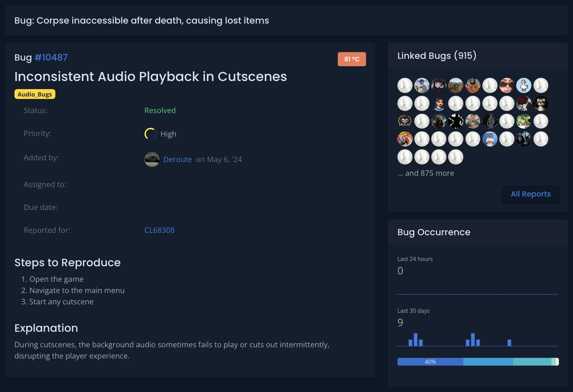Open the raccoon avatar profile

[541, 104]
